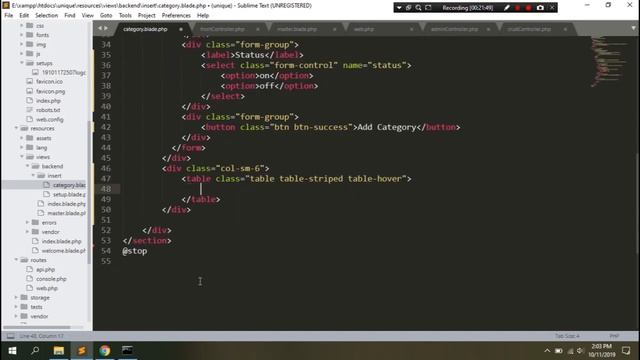Click Sublime Text taskbar icon
This screenshot has height=360, width=640.
tap(82, 351)
